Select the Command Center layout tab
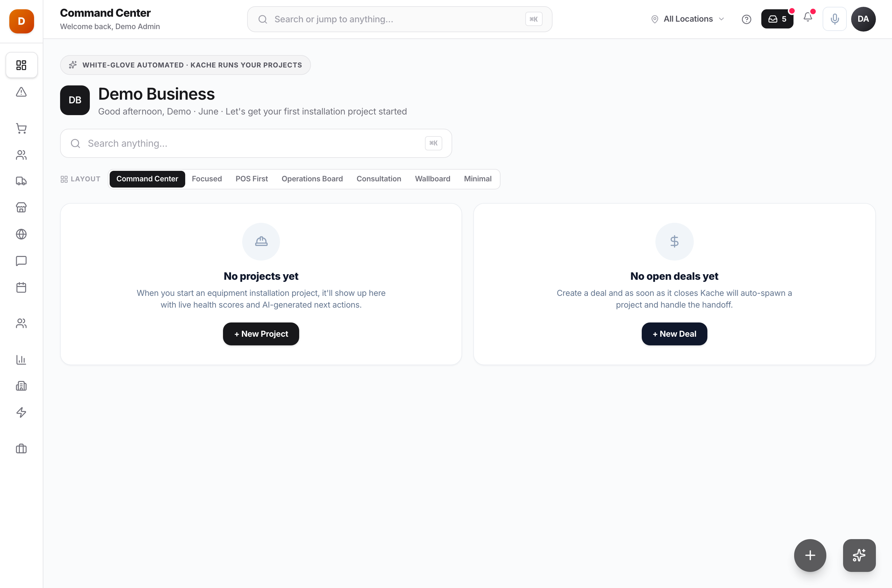892x588 pixels. (x=147, y=179)
